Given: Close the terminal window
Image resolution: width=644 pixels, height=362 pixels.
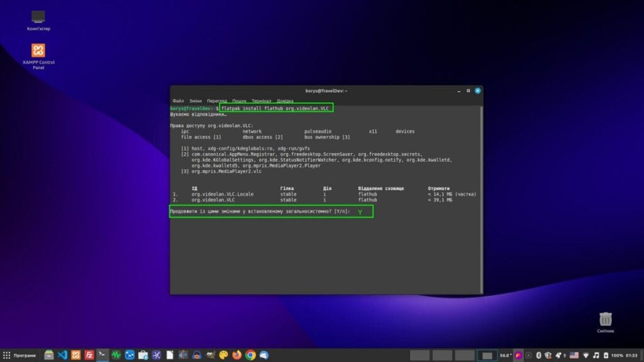Looking at the screenshot, I should 478,91.
